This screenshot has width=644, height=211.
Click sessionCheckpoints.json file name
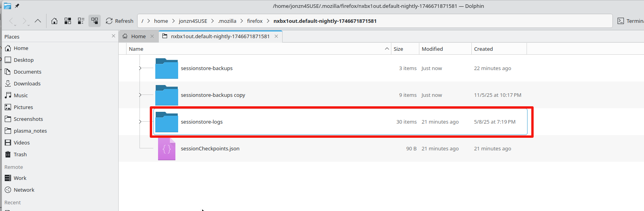tap(210, 148)
